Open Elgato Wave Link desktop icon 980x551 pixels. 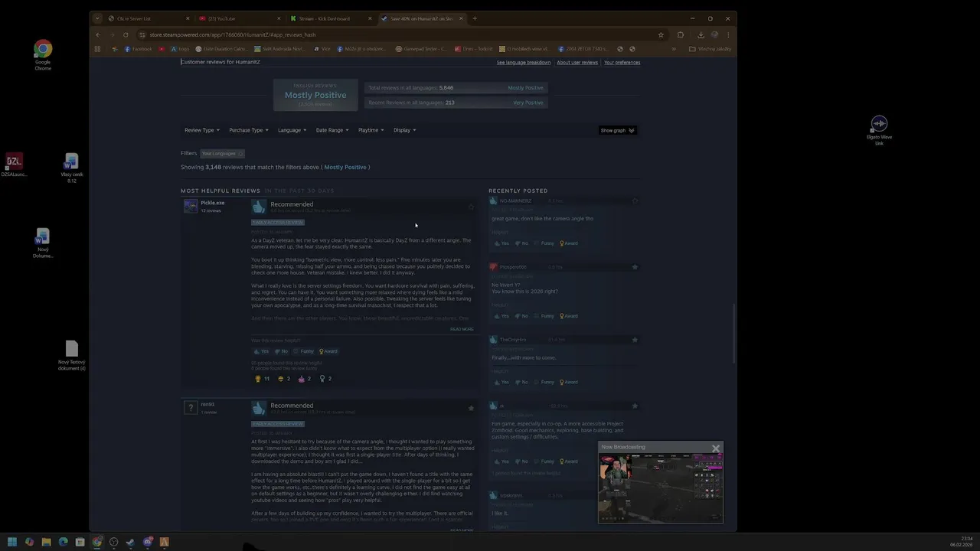879,130
